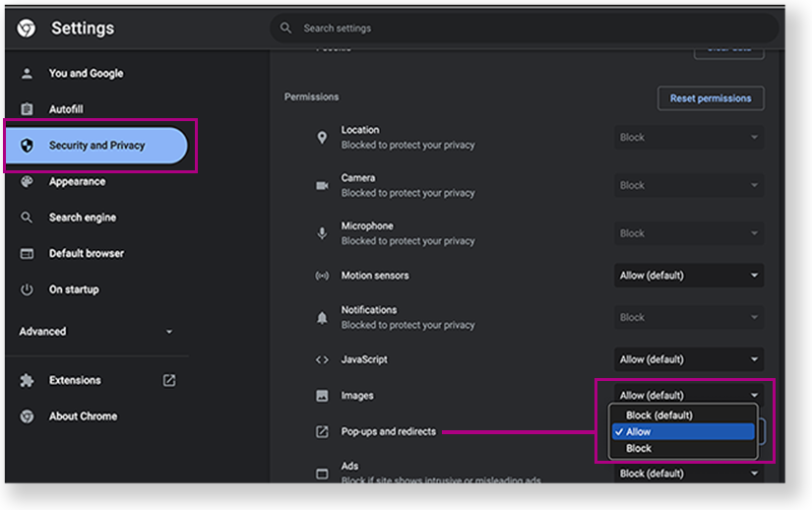The image size is (812, 510).
Task: Click the Chrome logo beside Settings
Action: [x=28, y=29]
